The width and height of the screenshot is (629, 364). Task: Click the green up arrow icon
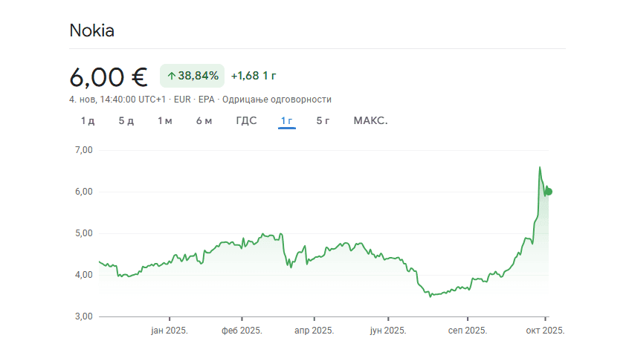[x=172, y=76]
